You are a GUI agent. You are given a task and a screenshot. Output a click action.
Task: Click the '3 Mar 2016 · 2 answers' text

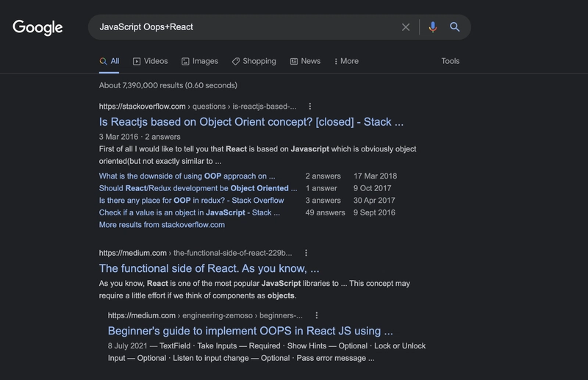click(x=140, y=137)
